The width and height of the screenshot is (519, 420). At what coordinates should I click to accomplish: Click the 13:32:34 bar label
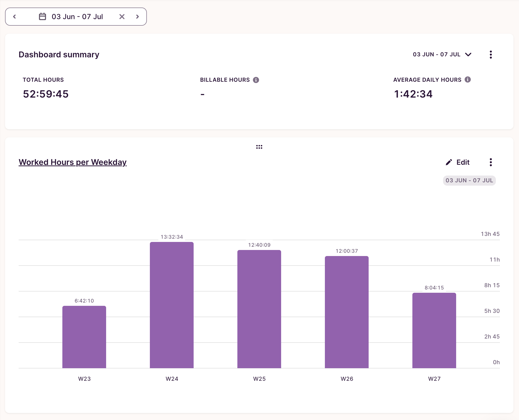point(172,237)
